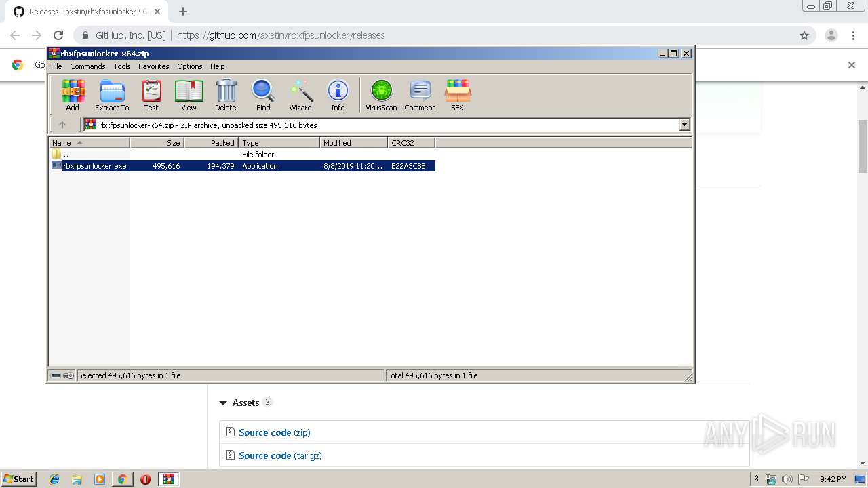Open the Options menu

coord(190,66)
